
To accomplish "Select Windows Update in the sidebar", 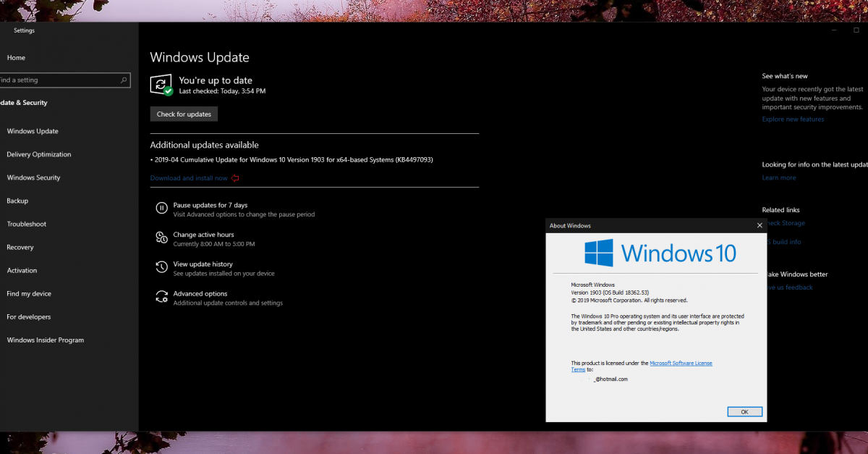I will pyautogui.click(x=33, y=131).
